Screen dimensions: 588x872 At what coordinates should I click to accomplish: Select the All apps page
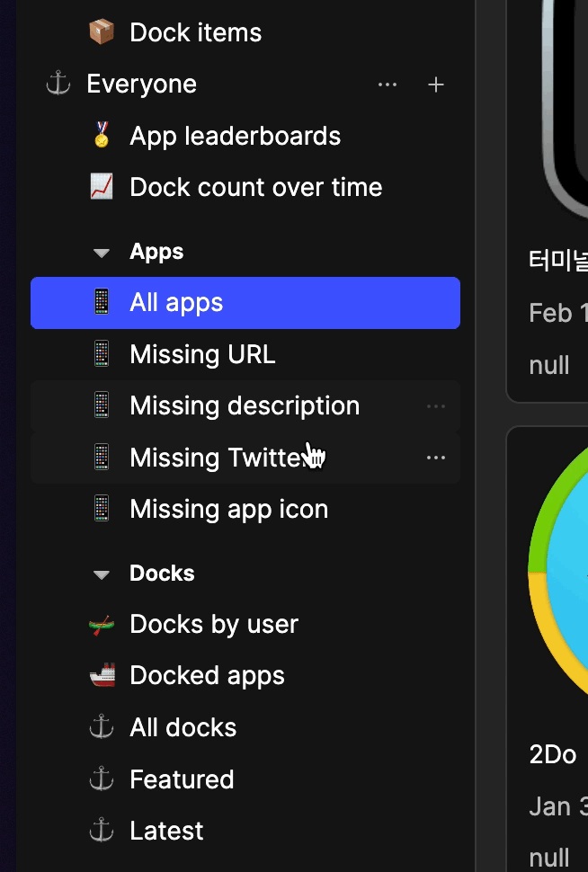(x=245, y=303)
